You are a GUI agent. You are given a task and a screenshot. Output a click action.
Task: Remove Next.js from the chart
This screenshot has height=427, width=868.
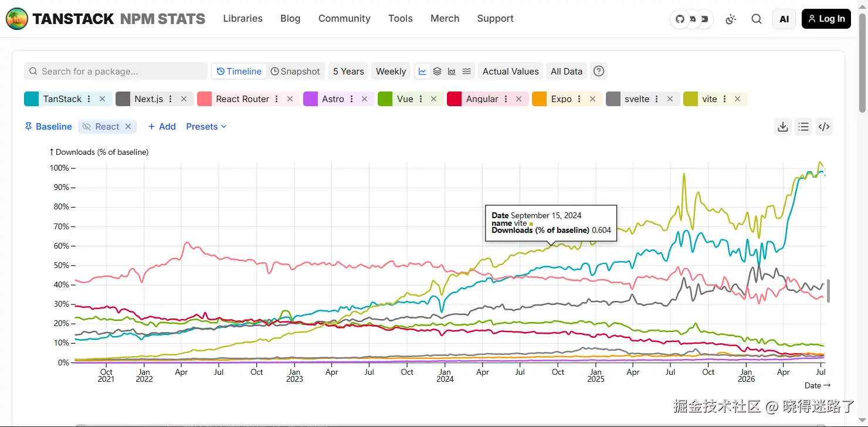184,99
